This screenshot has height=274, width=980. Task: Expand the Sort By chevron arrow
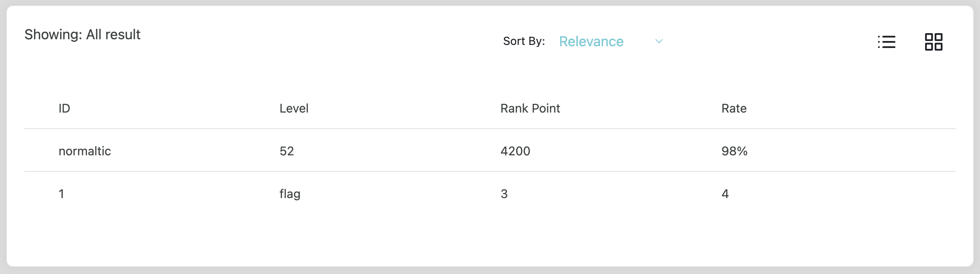pos(659,41)
